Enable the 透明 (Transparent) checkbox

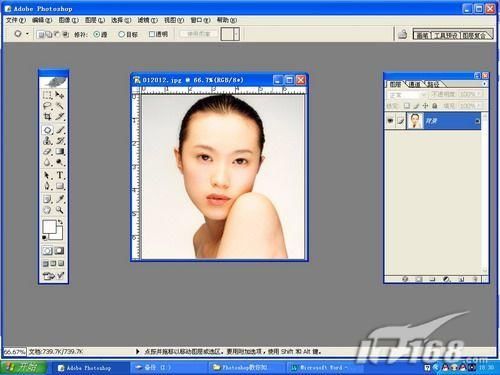(x=152, y=34)
